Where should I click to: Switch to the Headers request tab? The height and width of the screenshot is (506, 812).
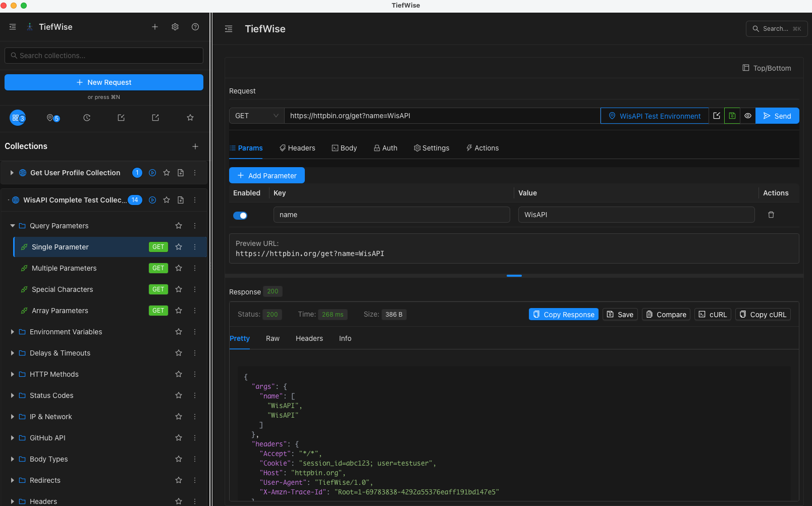297,148
